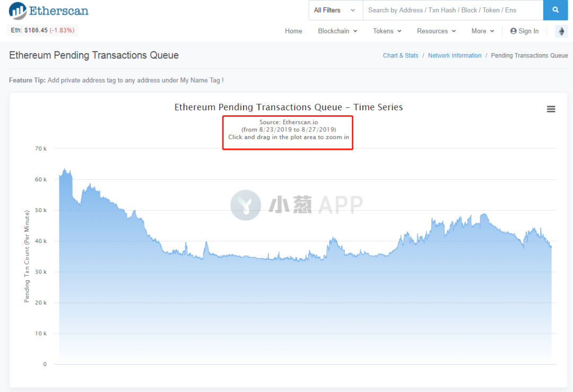This screenshot has height=392, width=573.
Task: Click the '10 k' y-axis label
Action: coord(41,334)
